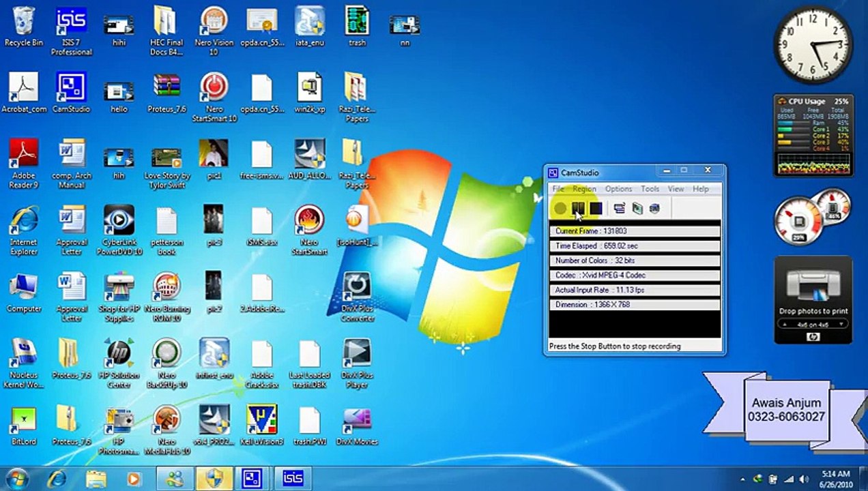
Task: Open Windows Media Player from taskbar
Action: 134,479
